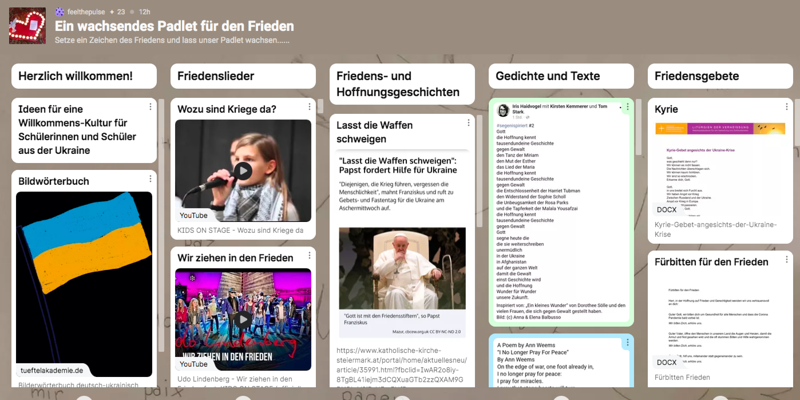Open the katholische-kirche-steiermark article URL
This screenshot has width=800, height=400.
pyautogui.click(x=402, y=365)
